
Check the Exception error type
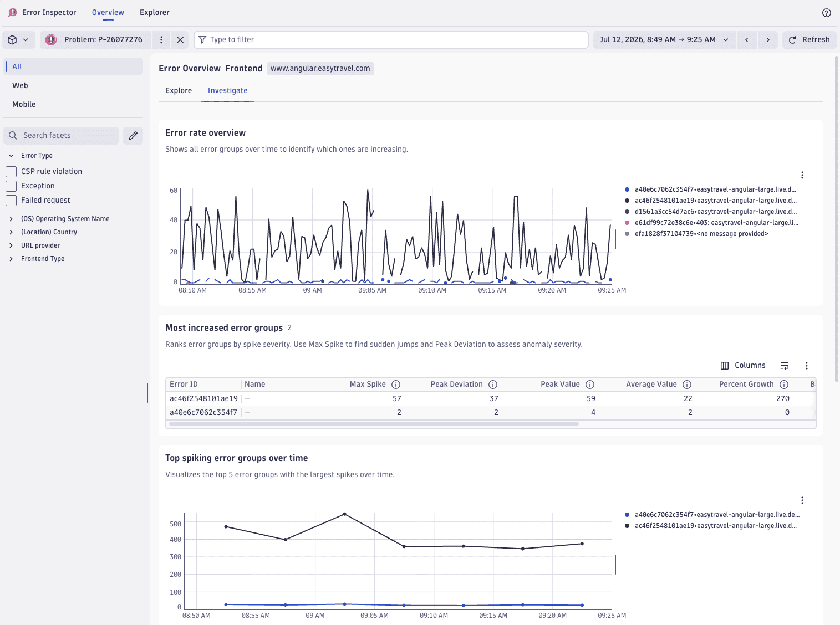[11, 186]
